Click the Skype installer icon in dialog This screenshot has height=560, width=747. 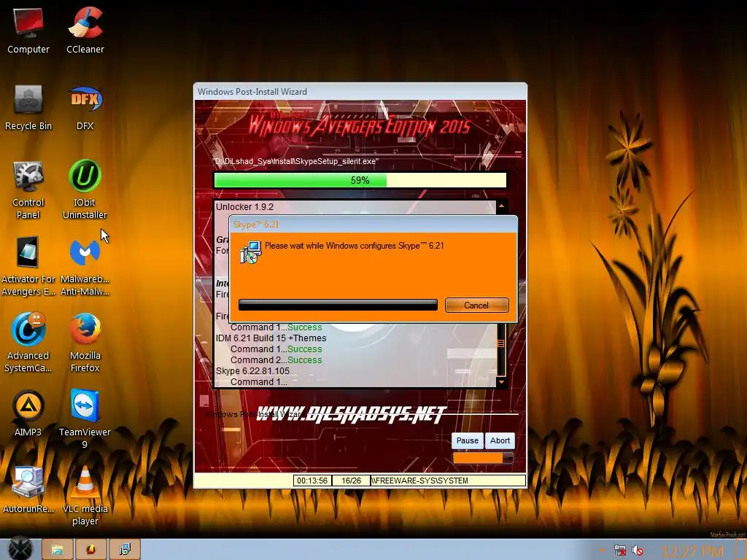click(251, 252)
